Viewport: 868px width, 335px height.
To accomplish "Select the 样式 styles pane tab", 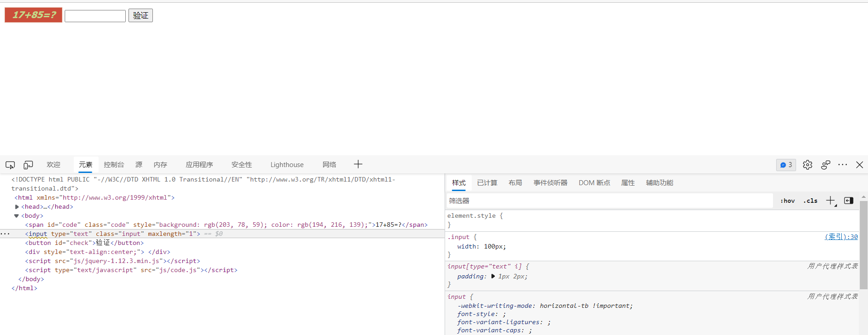I will [459, 183].
